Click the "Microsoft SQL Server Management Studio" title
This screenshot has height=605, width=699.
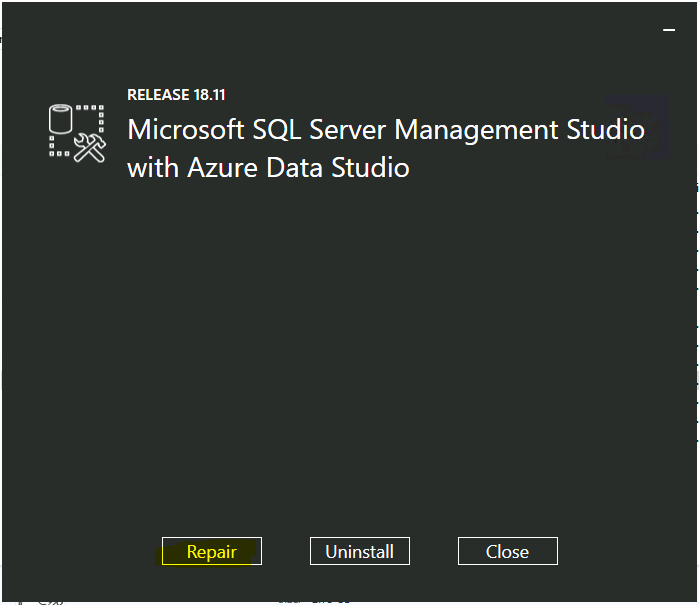[x=386, y=130]
